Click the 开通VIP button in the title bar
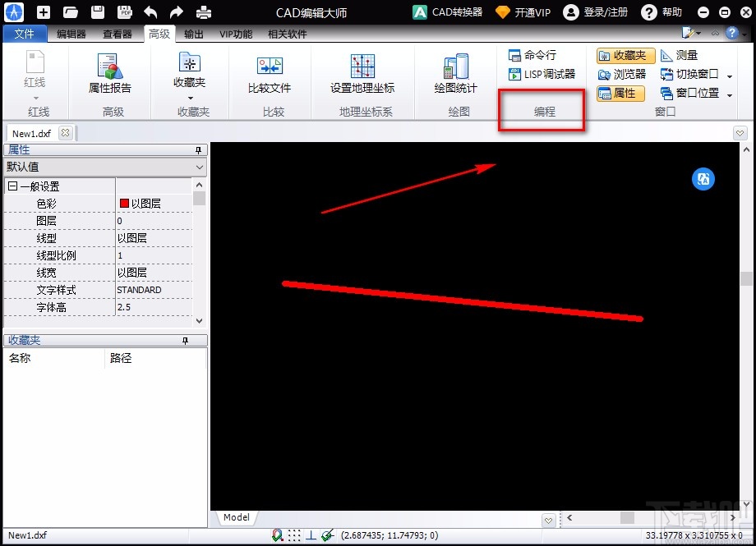The width and height of the screenshot is (756, 546). [523, 12]
